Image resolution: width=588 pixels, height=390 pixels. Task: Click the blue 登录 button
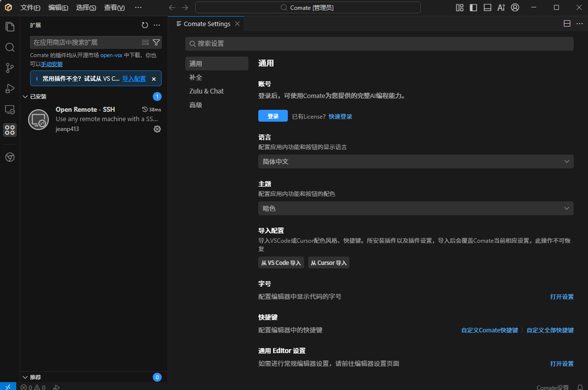point(273,116)
